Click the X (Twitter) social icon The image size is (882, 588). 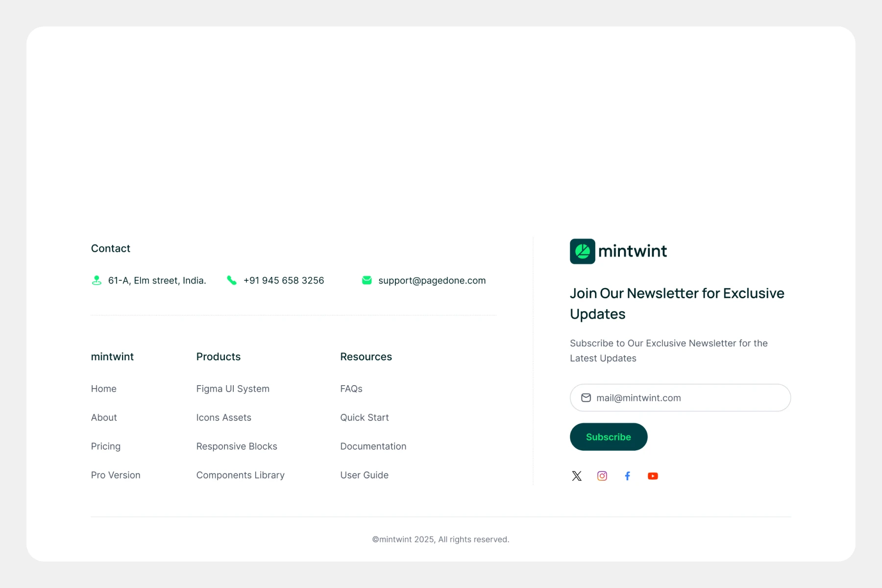point(577,476)
